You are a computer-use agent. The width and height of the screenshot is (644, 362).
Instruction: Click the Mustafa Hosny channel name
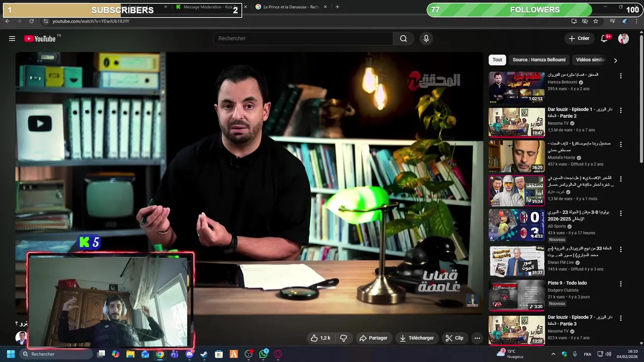click(561, 157)
